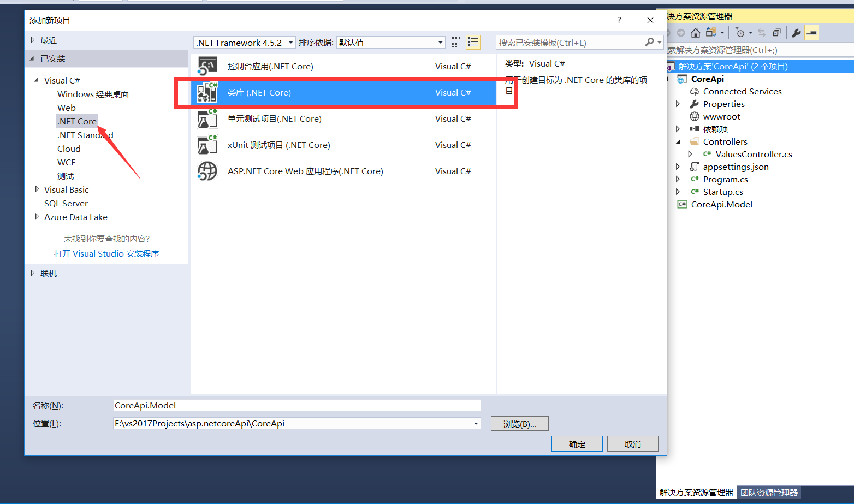Click dependencies (依赖项) node icon
Viewport: 854px width, 504px height.
695,129
